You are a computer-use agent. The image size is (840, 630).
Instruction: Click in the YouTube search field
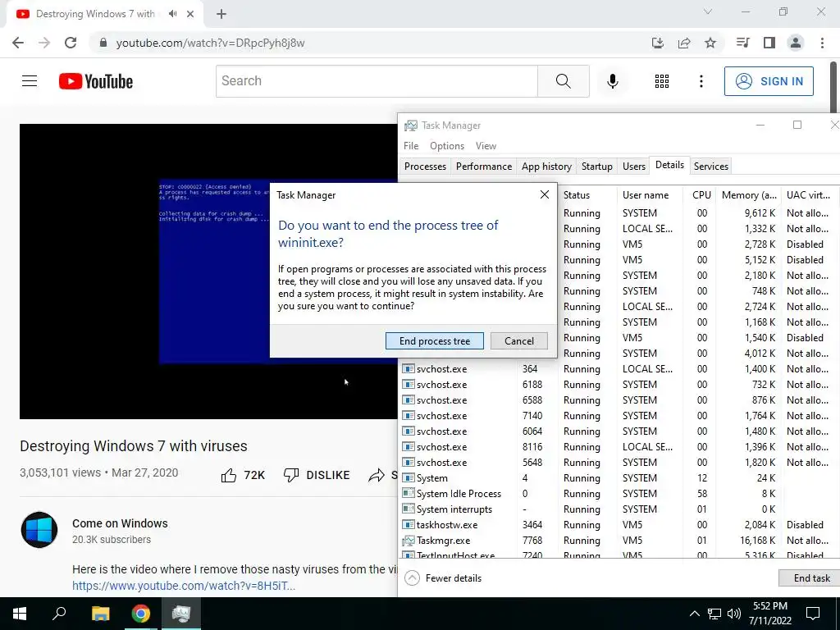tap(377, 81)
